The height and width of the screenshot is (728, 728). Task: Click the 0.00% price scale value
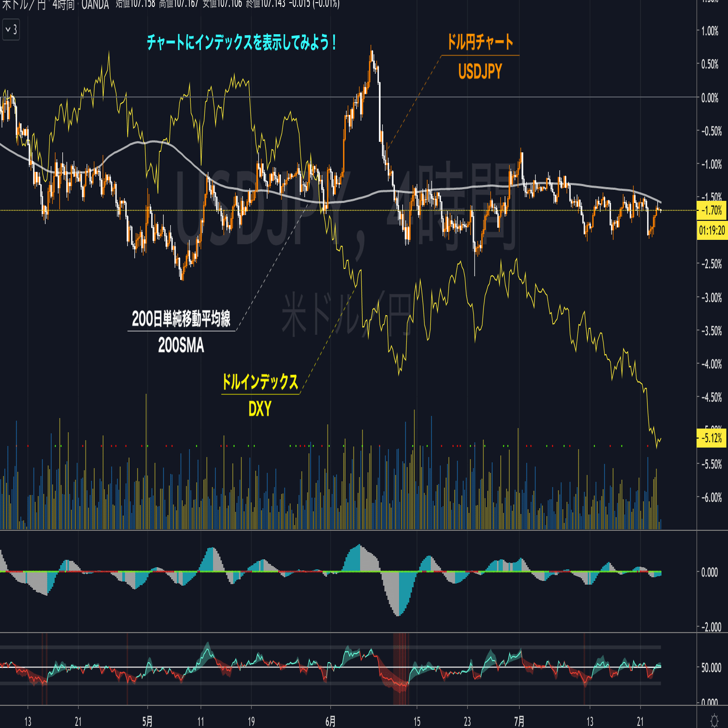710,98
